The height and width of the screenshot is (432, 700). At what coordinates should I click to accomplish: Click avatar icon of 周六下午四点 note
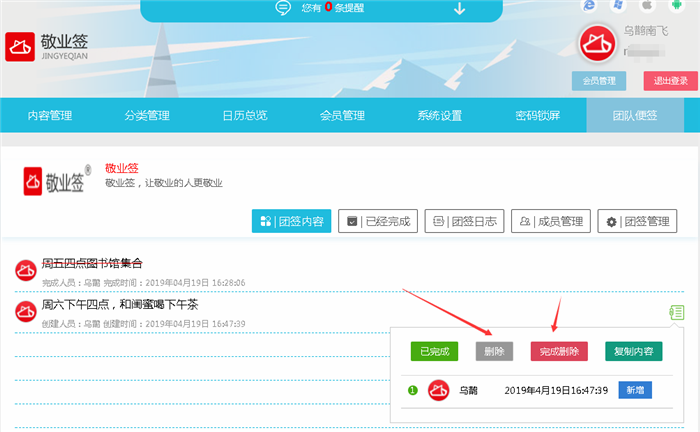coord(26,312)
